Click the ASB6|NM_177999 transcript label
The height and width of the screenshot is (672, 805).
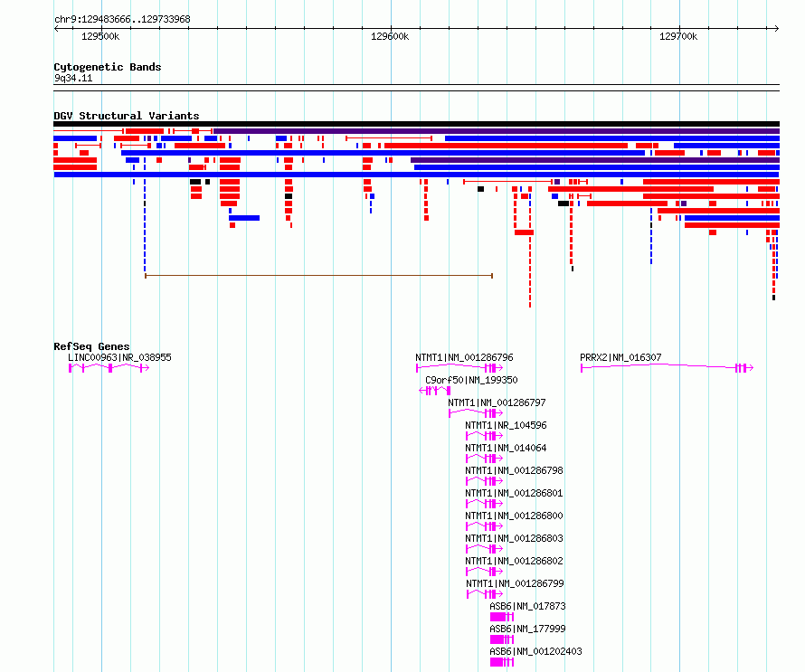tap(527, 629)
